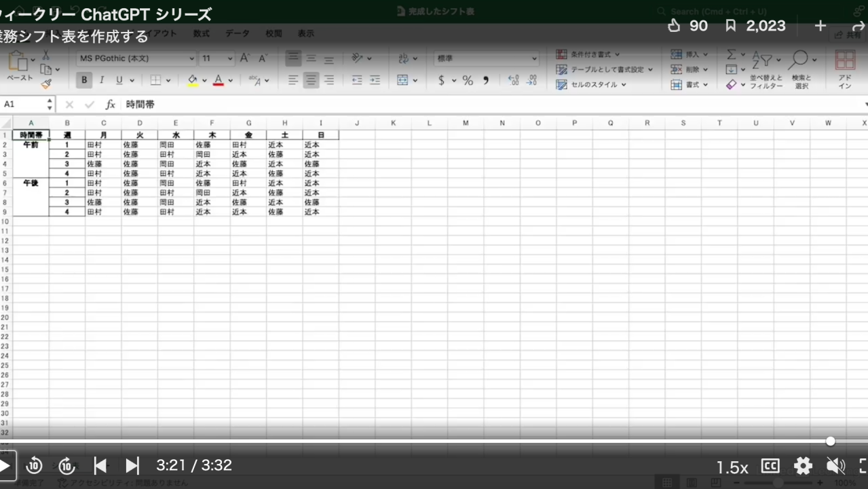Open the MS PGothic font dropdown

point(136,59)
